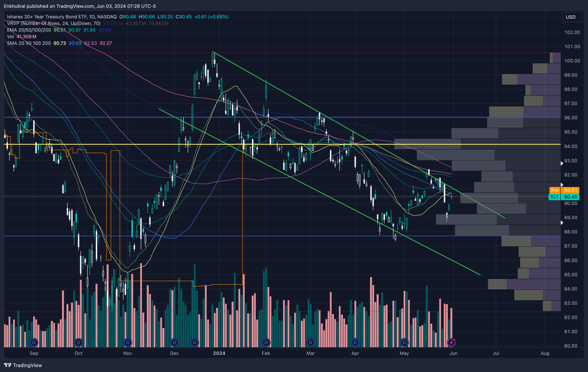Click the TradingView logo at the bottom left

pyautogui.click(x=23, y=365)
